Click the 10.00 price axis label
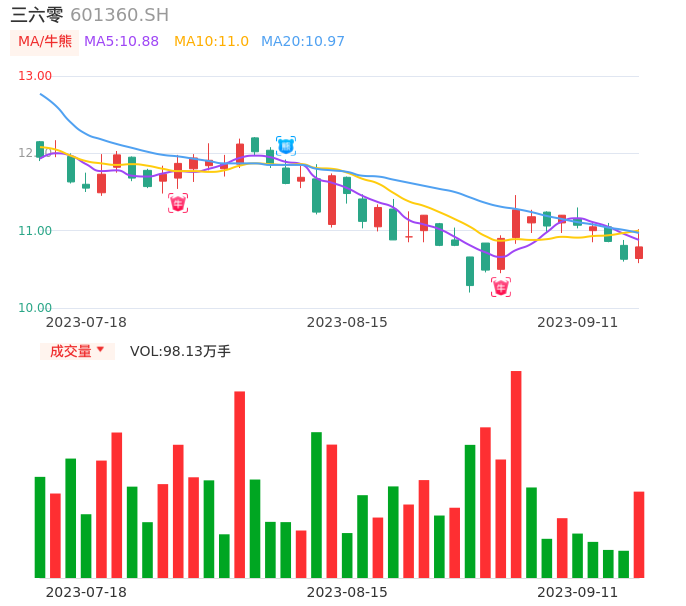The height and width of the screenshot is (606, 686). (x=36, y=308)
